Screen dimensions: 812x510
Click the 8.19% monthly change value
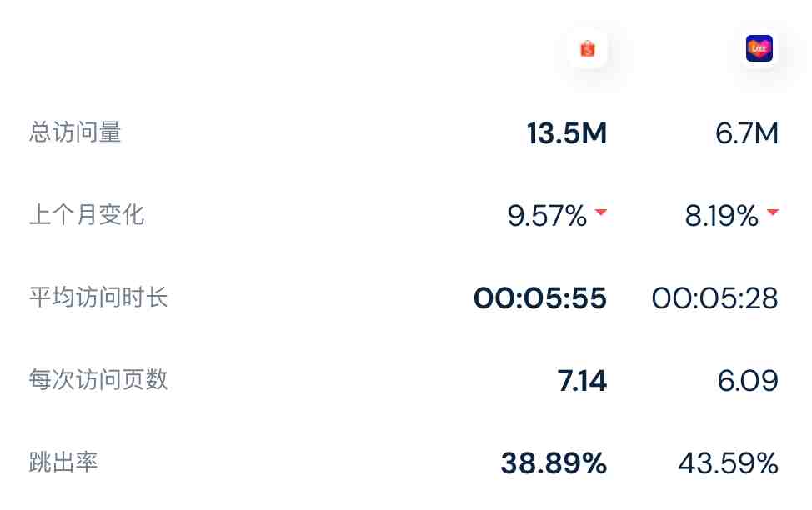pos(721,215)
